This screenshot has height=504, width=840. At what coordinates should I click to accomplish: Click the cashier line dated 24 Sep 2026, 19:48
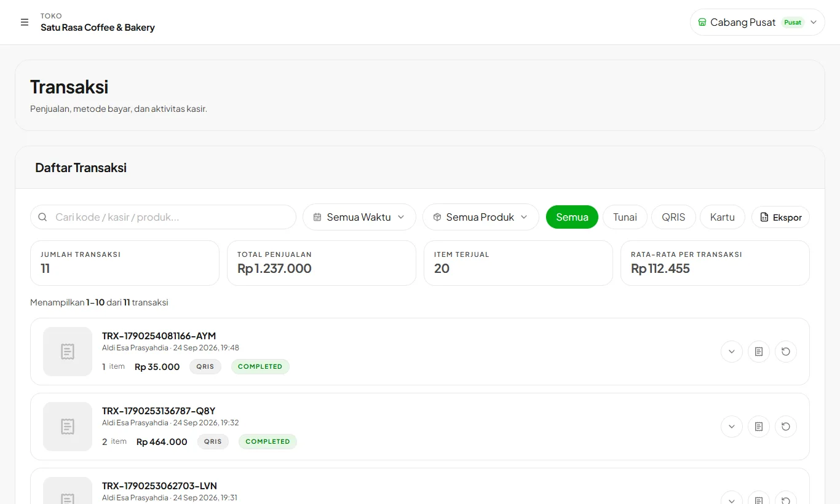(170, 348)
